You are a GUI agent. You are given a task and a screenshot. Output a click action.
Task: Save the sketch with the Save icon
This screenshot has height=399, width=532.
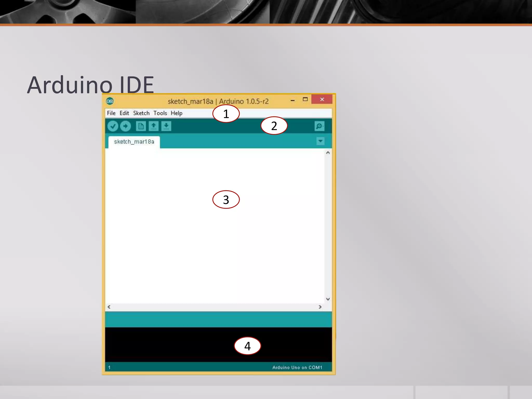click(x=166, y=126)
